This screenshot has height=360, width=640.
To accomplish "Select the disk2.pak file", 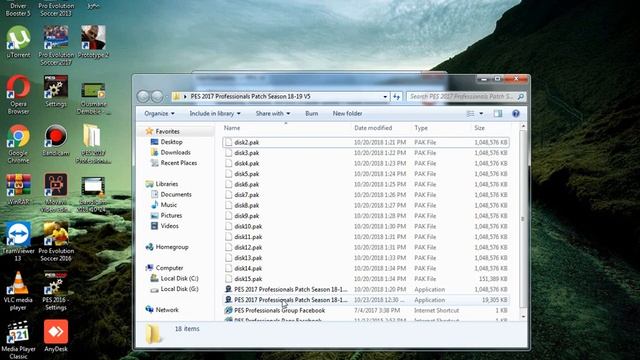I will (366, 142).
